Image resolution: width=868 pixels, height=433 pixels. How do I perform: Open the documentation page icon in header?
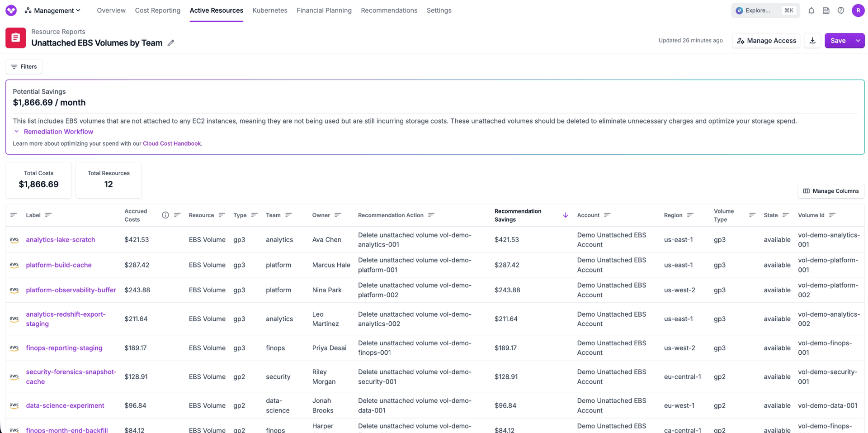point(826,10)
